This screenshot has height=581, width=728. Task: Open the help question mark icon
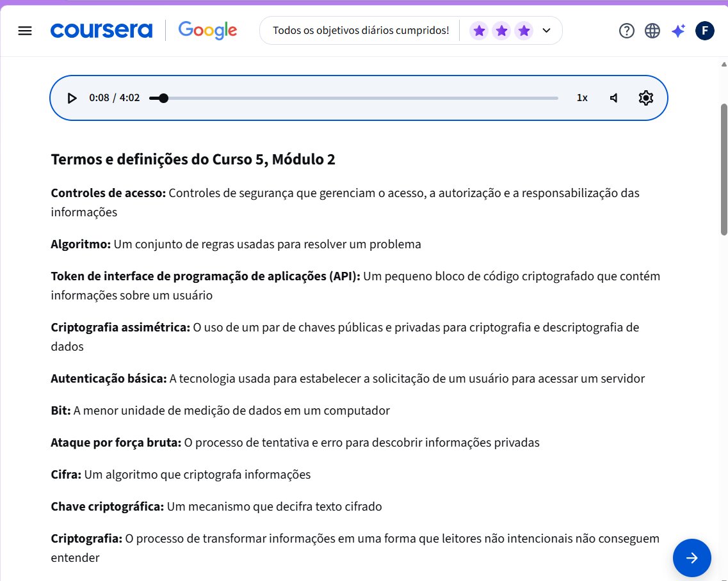tap(627, 31)
